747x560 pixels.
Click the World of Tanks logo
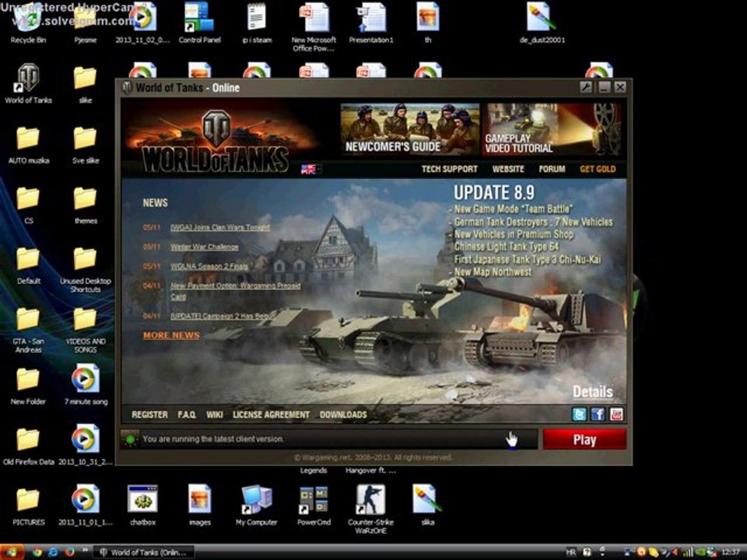point(216,142)
